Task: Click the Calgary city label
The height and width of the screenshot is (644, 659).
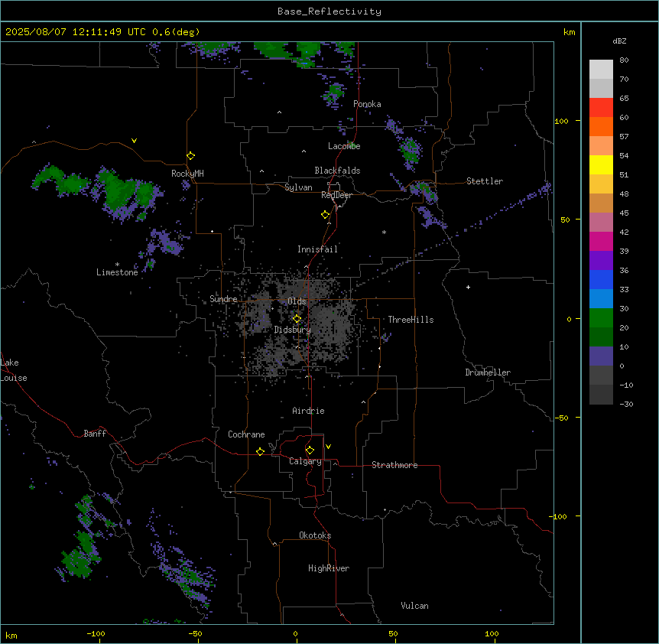Action: [305, 461]
